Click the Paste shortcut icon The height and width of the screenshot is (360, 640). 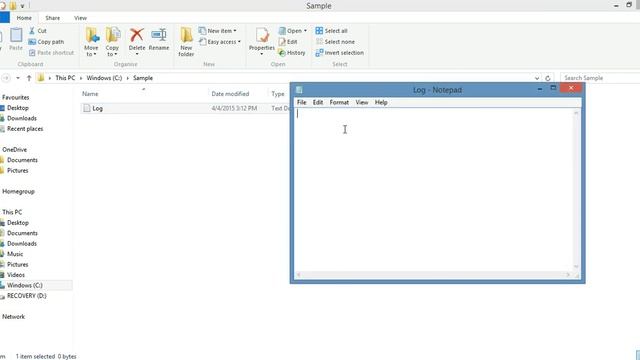[x=32, y=53]
